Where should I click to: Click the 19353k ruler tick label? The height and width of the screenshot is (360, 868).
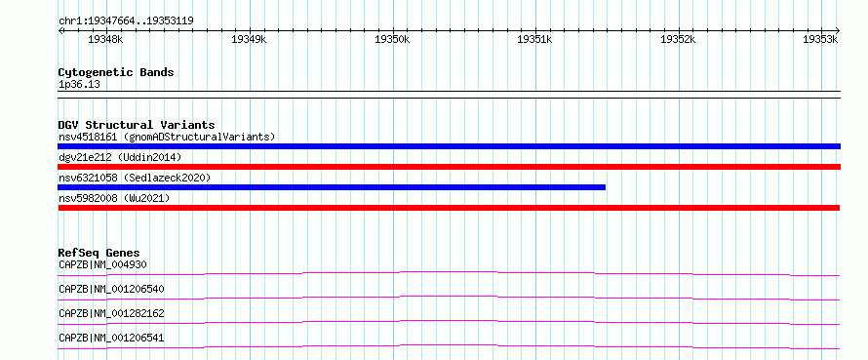(x=821, y=39)
